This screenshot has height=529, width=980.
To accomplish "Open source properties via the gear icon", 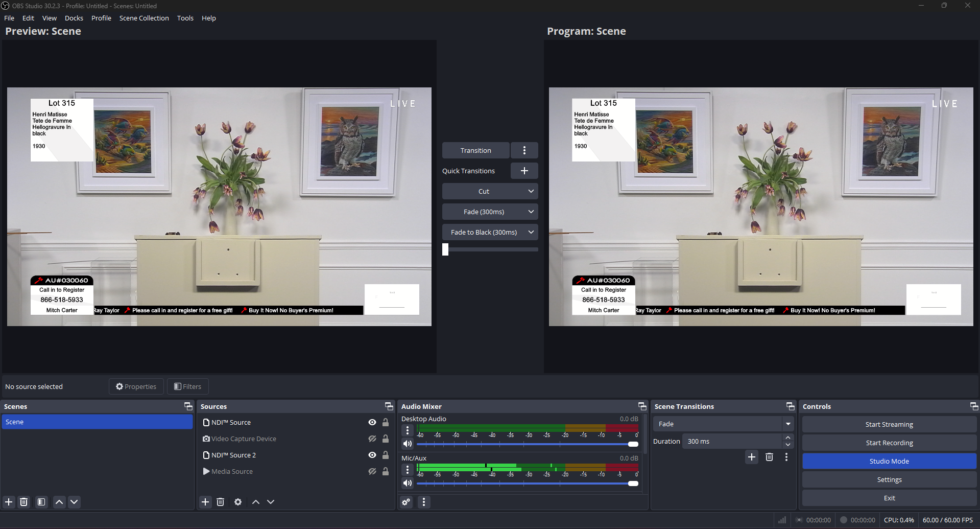I will pos(237,502).
